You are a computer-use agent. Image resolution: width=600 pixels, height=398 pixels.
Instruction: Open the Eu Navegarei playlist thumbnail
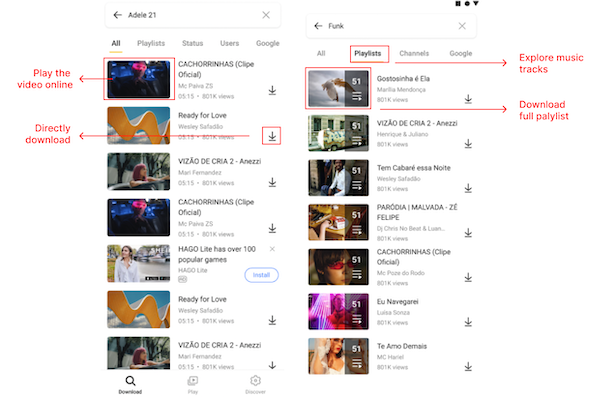pyautogui.click(x=338, y=311)
